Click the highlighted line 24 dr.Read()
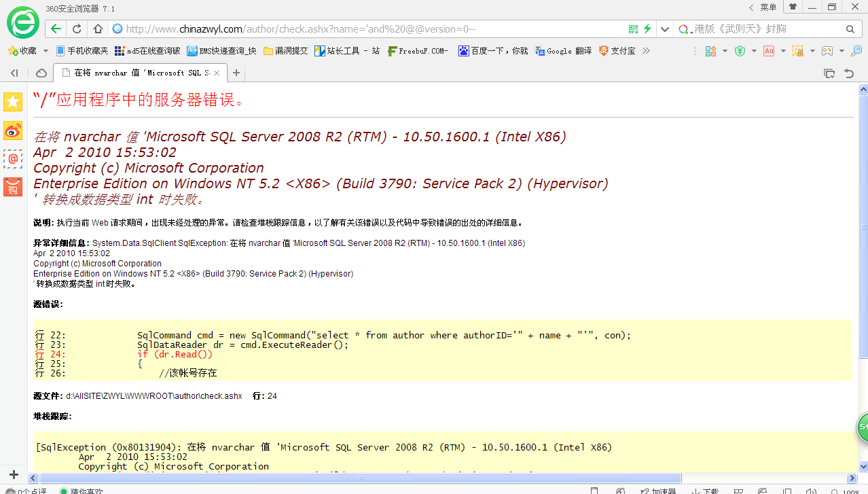 [x=175, y=354]
